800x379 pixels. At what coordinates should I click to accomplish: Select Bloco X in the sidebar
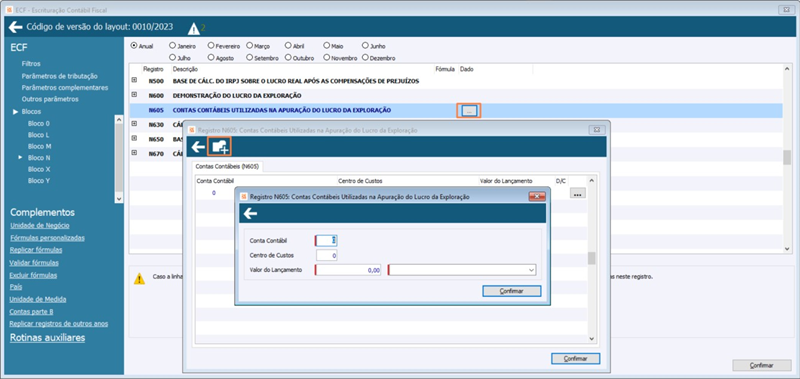click(39, 169)
